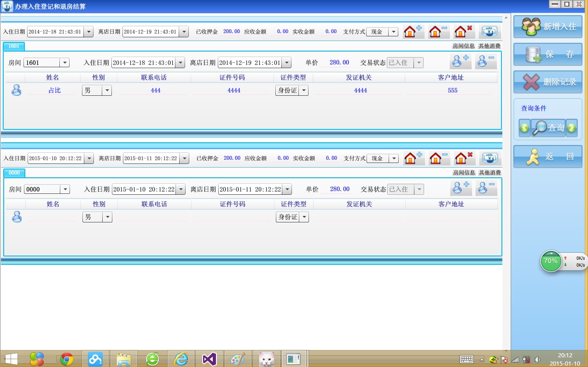Screen dimensions: 588x367
Task: Open Visual Studio from the taskbar
Action: [x=209, y=359]
